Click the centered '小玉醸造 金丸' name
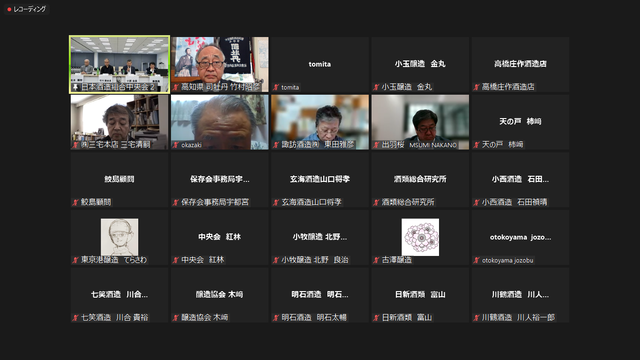 coord(420,64)
